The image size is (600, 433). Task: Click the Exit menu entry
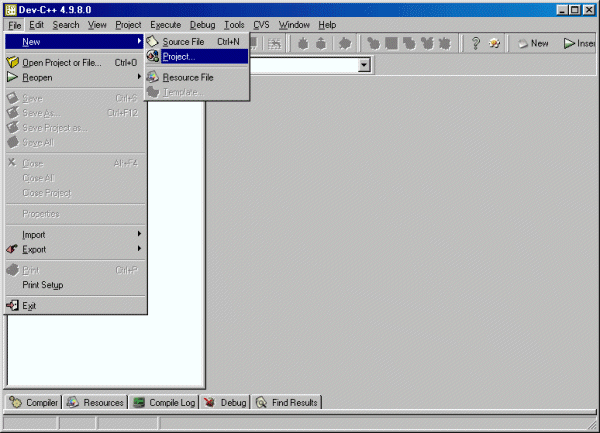pyautogui.click(x=75, y=306)
